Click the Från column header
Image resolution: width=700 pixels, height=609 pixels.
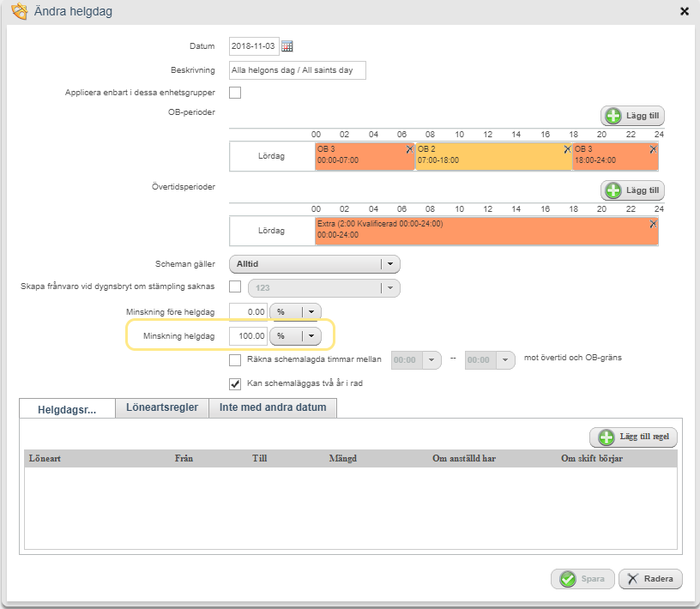coord(184,459)
